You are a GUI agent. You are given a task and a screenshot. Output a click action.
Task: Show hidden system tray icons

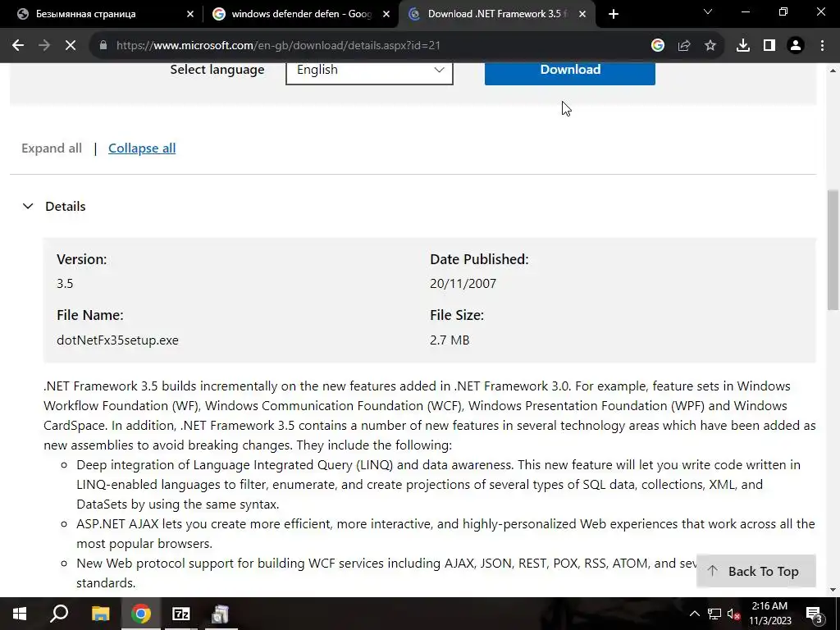(694, 614)
